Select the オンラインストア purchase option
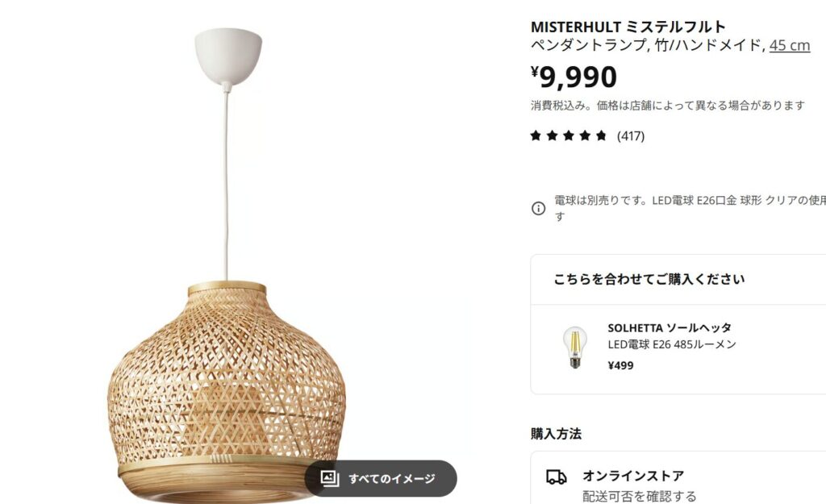 [633, 476]
